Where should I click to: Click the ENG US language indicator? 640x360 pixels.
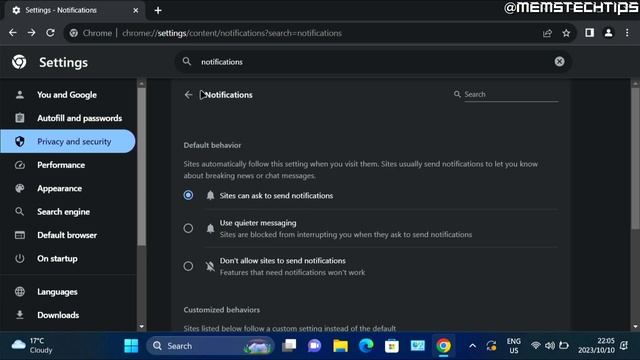[513, 346]
